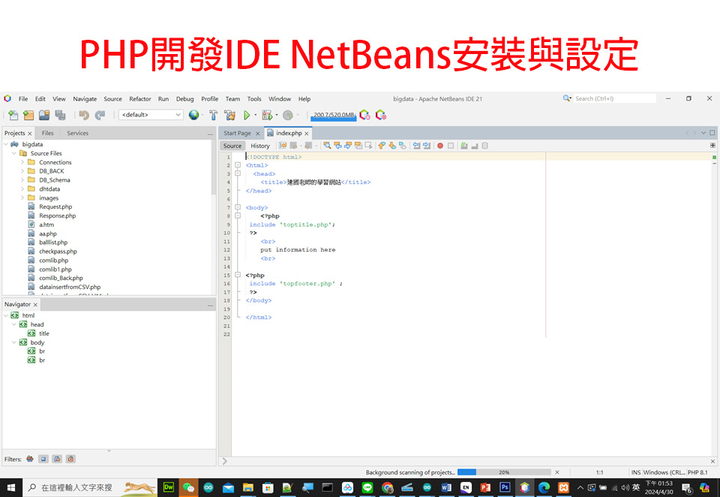Click the globe browser icon in toolbar
The width and height of the screenshot is (720, 497).
[x=193, y=115]
